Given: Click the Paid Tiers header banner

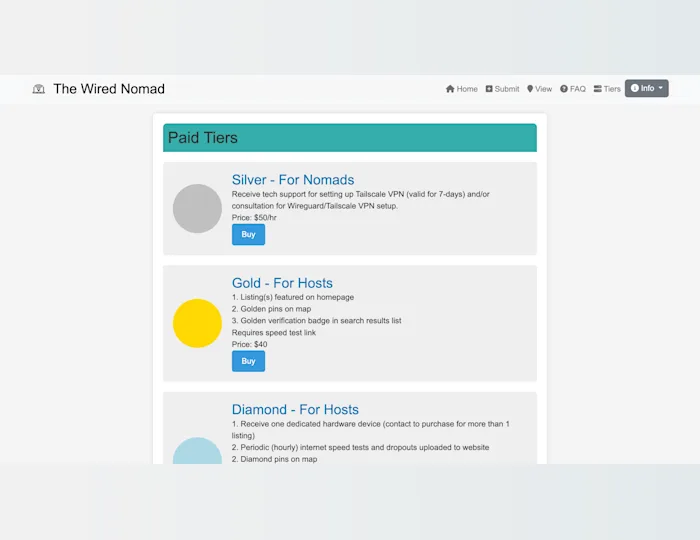Looking at the screenshot, I should [350, 137].
